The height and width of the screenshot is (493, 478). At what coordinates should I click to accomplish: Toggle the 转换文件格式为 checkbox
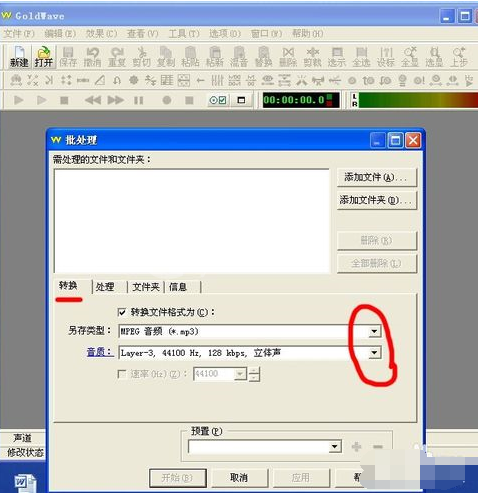point(122,312)
